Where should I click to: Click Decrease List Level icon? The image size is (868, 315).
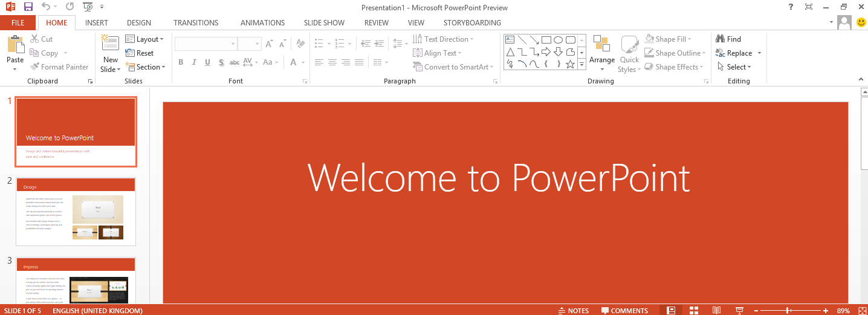(x=366, y=44)
